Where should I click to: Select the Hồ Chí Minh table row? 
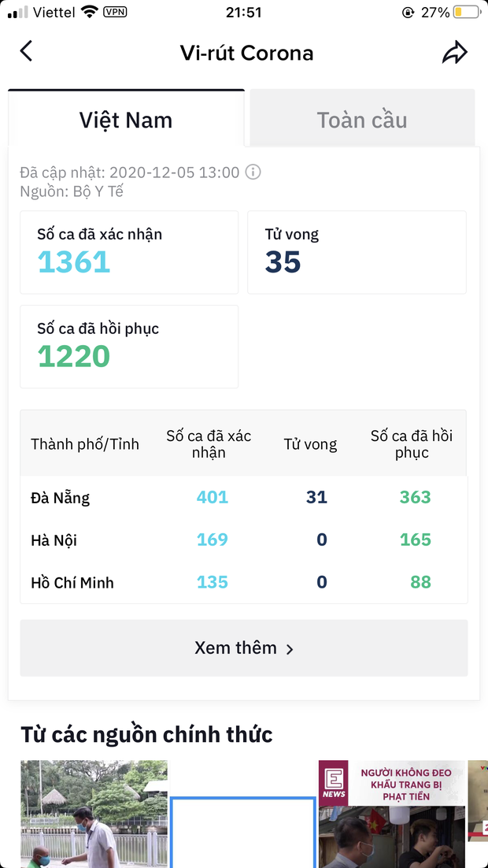244,583
